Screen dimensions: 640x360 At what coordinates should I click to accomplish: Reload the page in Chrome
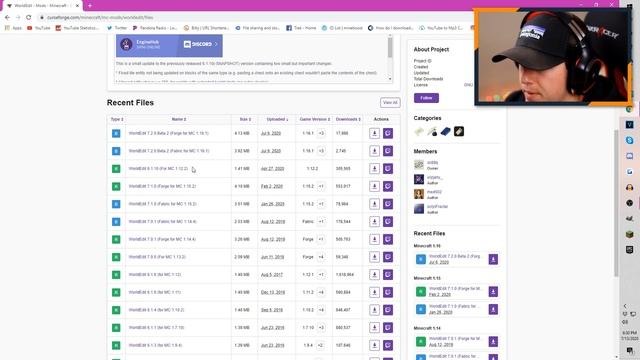[x=29, y=18]
